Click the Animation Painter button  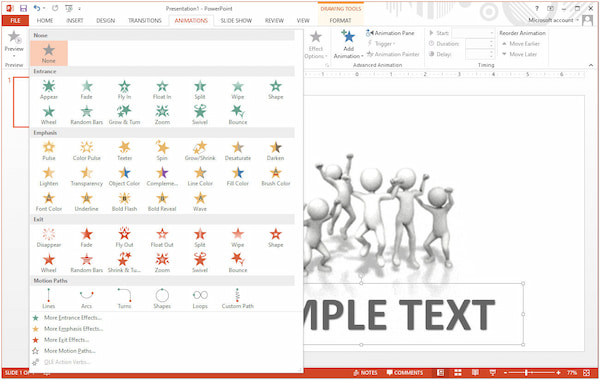pyautogui.click(x=393, y=54)
